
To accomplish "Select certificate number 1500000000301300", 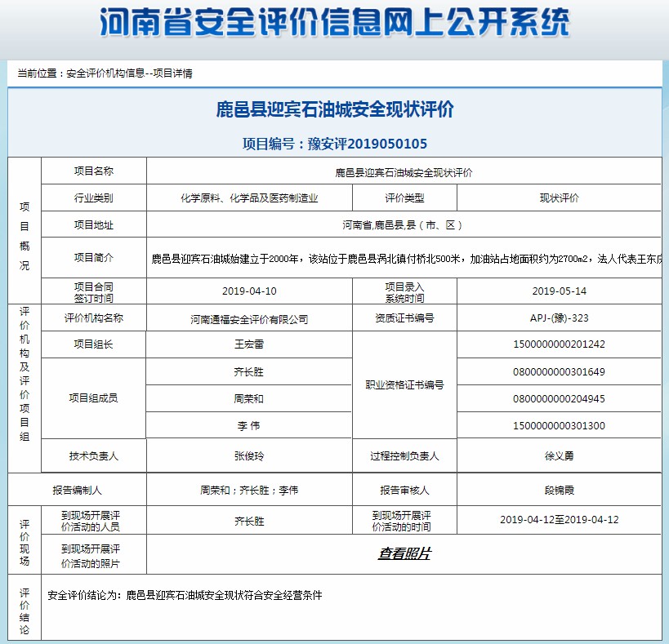I will pyautogui.click(x=559, y=425).
